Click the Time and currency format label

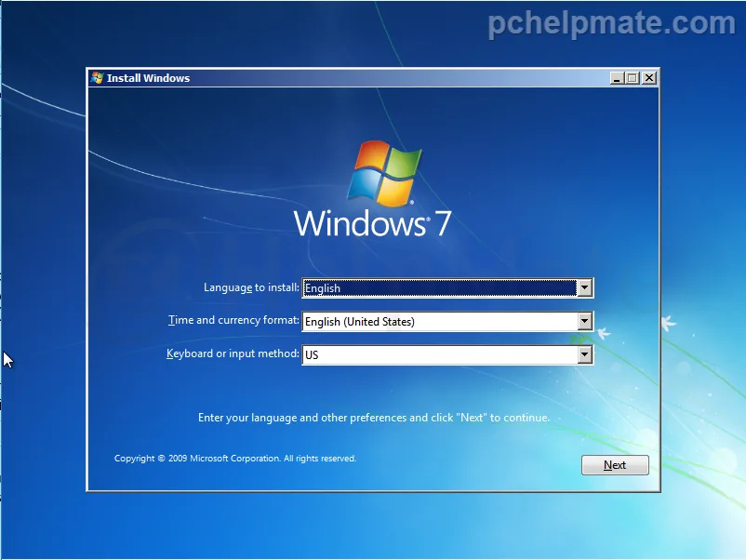point(233,320)
